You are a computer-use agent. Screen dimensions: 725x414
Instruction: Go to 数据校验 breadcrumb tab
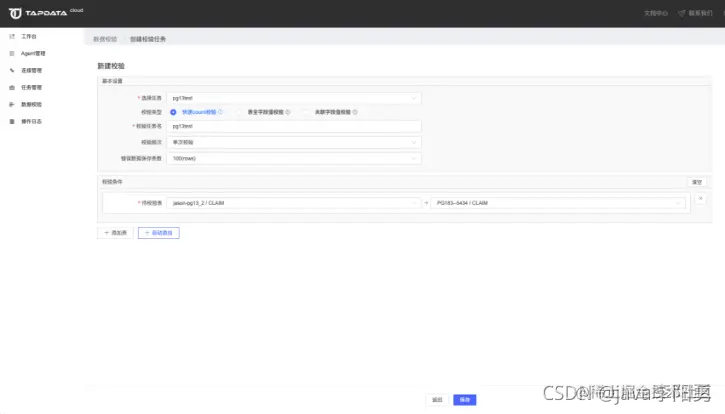pyautogui.click(x=105, y=39)
